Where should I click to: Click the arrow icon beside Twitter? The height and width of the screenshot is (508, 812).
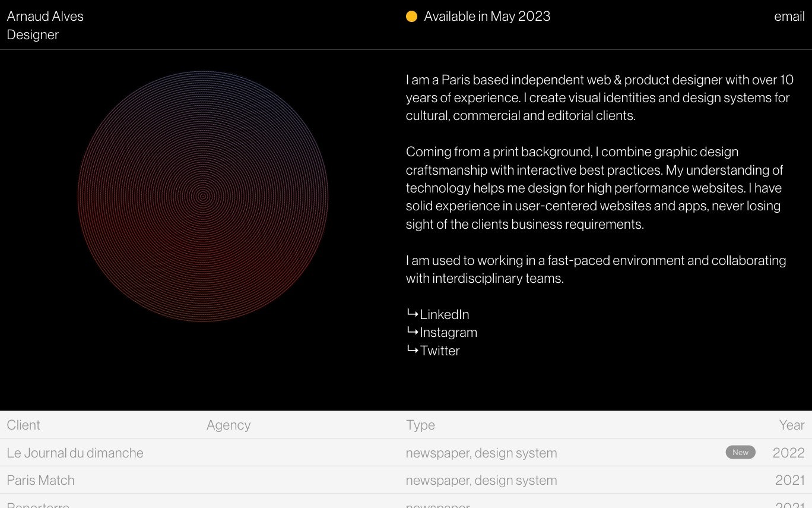413,349
